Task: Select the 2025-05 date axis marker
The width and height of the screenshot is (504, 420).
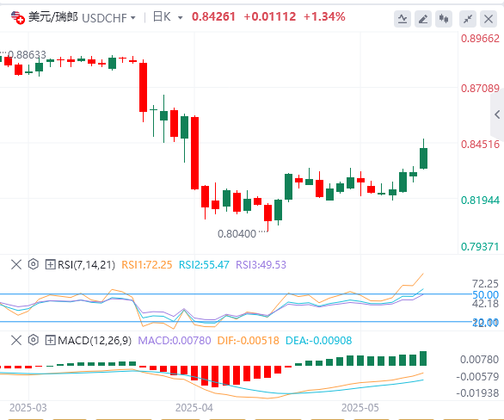Action: [x=360, y=408]
